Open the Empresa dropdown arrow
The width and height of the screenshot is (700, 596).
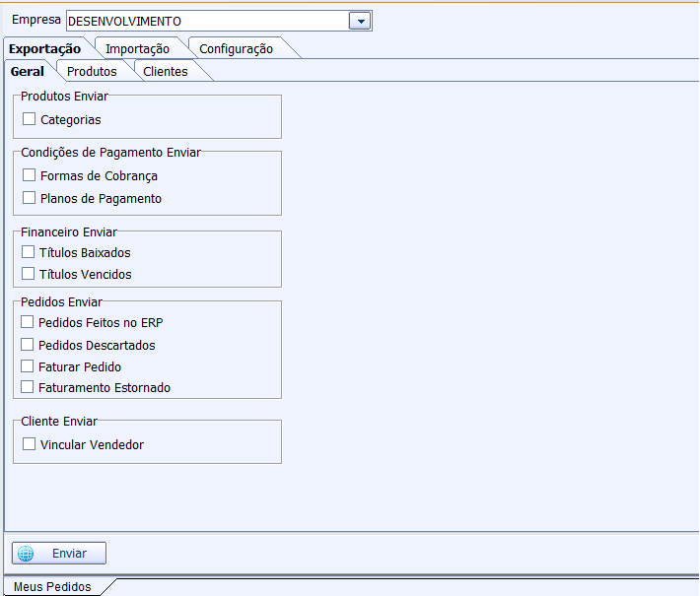(x=361, y=21)
